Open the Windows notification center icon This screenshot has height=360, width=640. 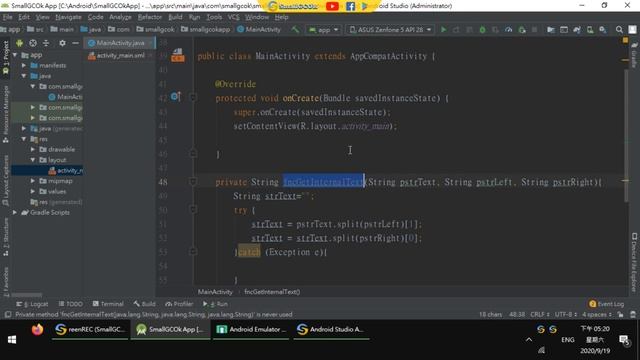[x=624, y=340]
